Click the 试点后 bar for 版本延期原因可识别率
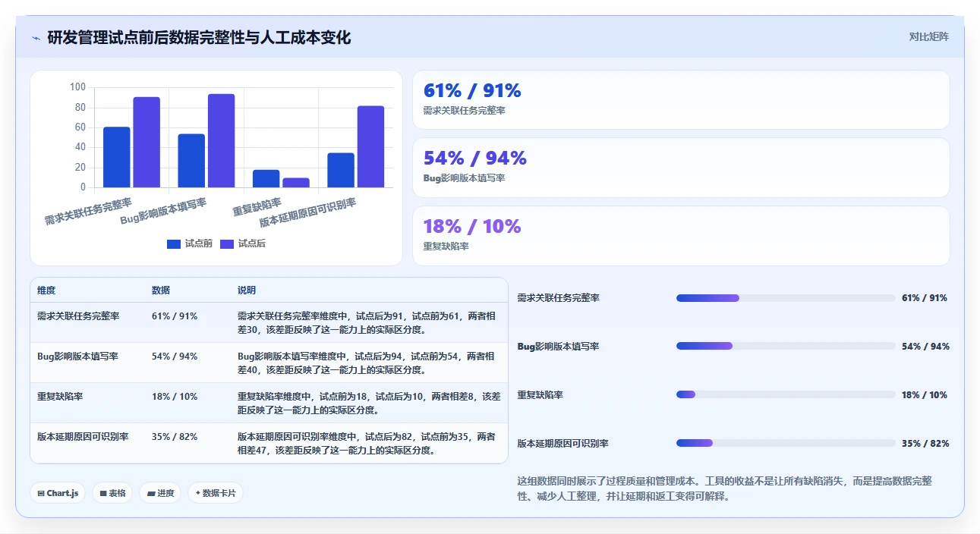The width and height of the screenshot is (980, 534). click(370, 146)
